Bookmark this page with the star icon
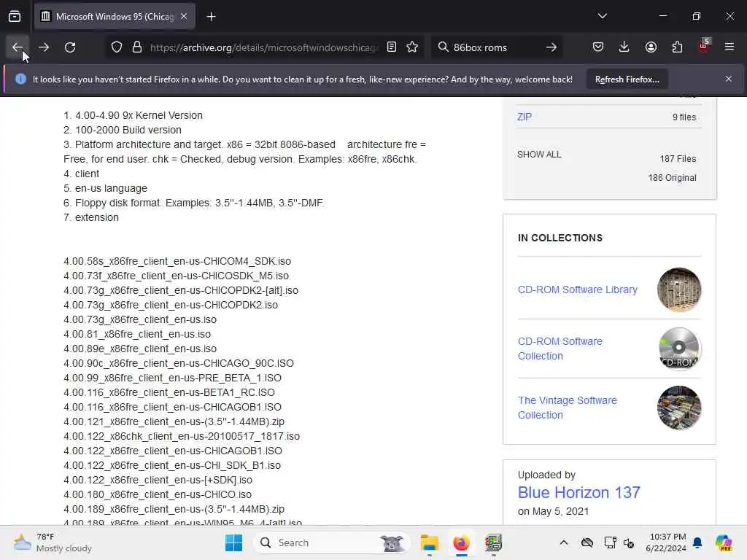 click(x=413, y=47)
